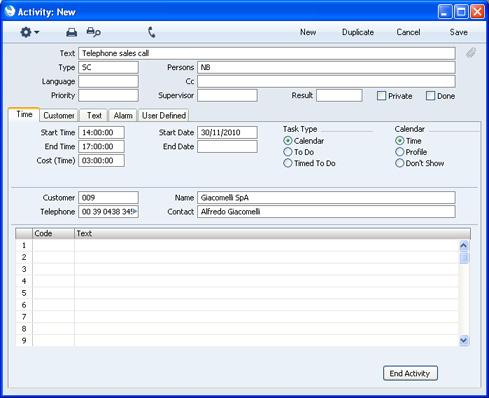Select Calendar task type radio
Viewport: 489px width, 398px height.
click(x=288, y=141)
